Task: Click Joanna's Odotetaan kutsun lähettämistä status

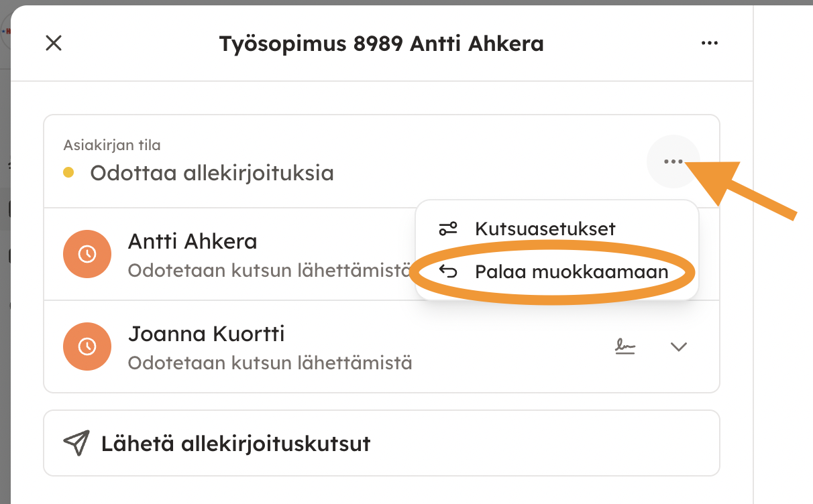Action: 270,363
